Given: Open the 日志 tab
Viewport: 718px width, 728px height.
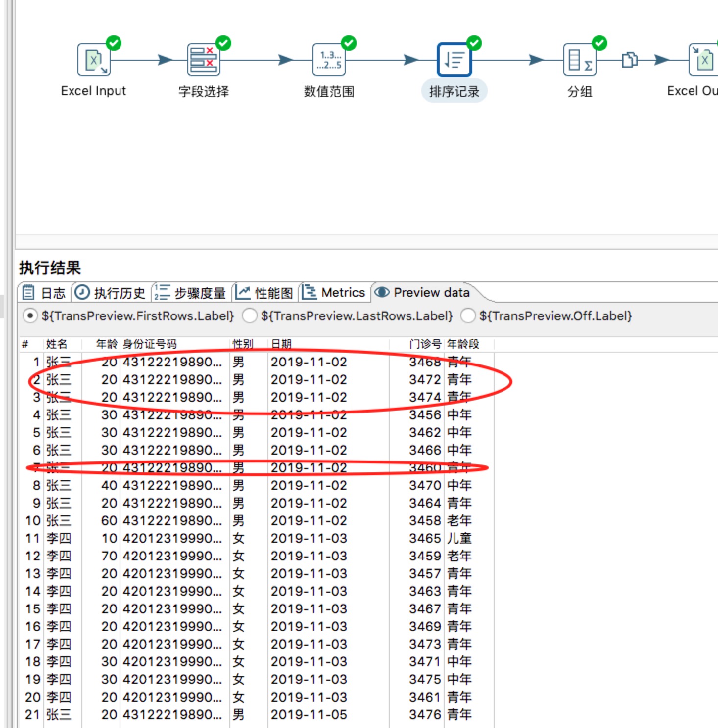Looking at the screenshot, I should click(x=45, y=292).
